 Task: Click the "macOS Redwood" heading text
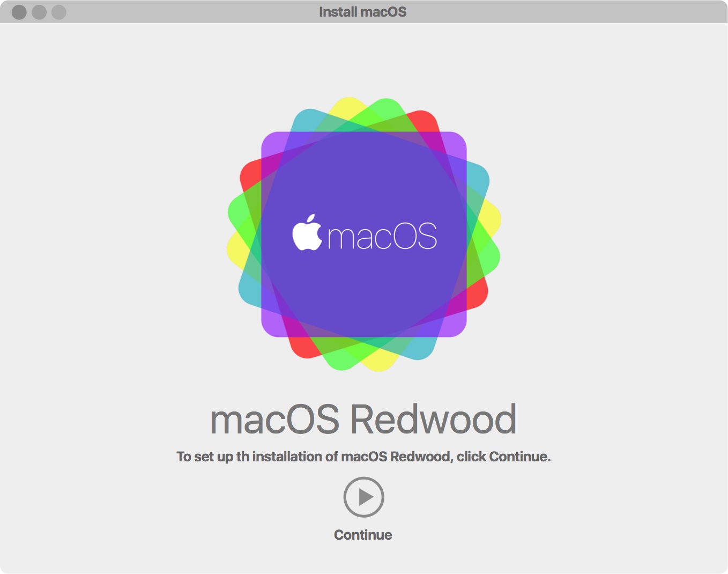363,419
